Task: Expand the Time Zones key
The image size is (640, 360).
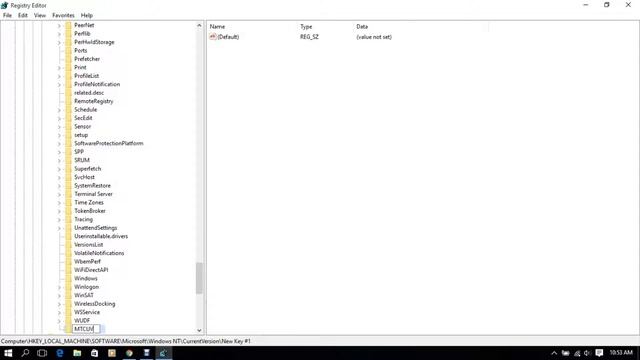Action: coord(59,203)
